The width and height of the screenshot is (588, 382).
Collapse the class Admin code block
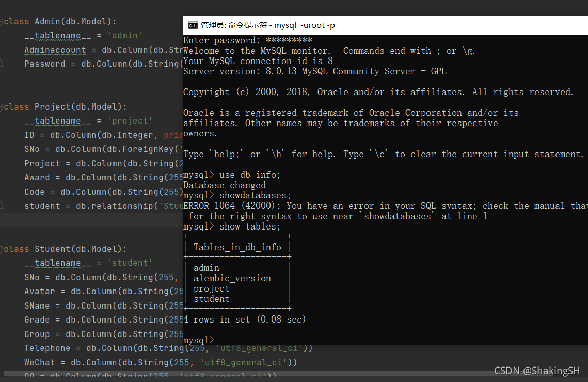click(1, 22)
